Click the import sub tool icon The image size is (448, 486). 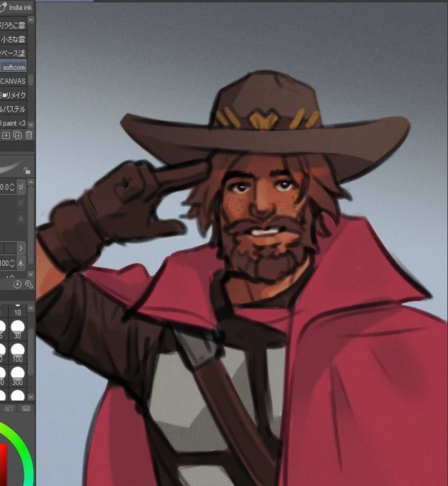(6, 135)
